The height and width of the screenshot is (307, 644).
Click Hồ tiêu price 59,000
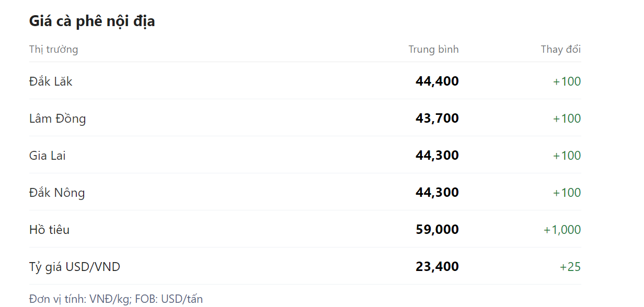437,230
